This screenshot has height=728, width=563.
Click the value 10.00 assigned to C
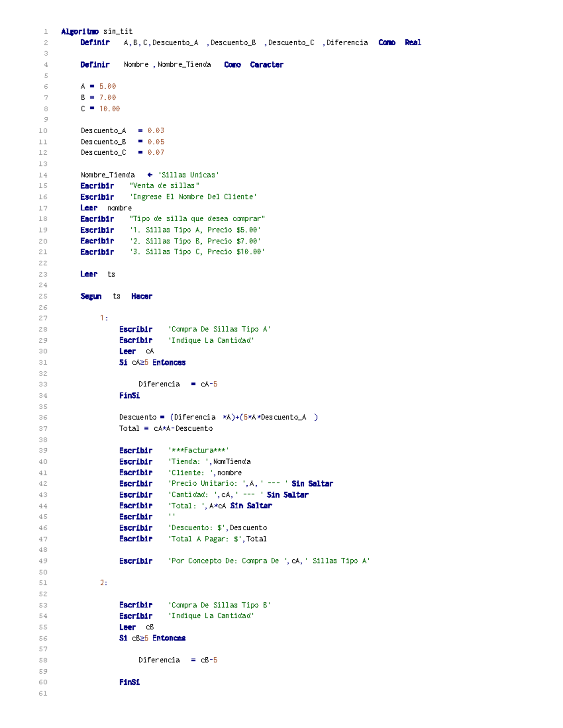(x=109, y=109)
